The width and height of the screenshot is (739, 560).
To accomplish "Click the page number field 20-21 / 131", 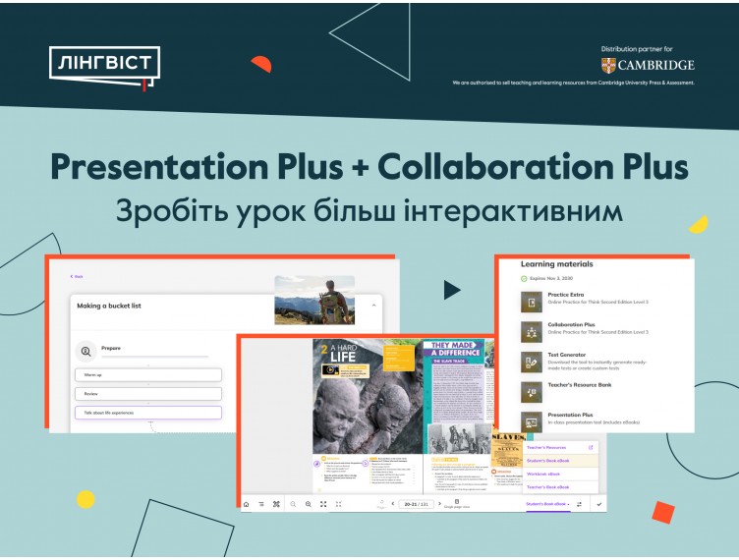I will coord(416,504).
